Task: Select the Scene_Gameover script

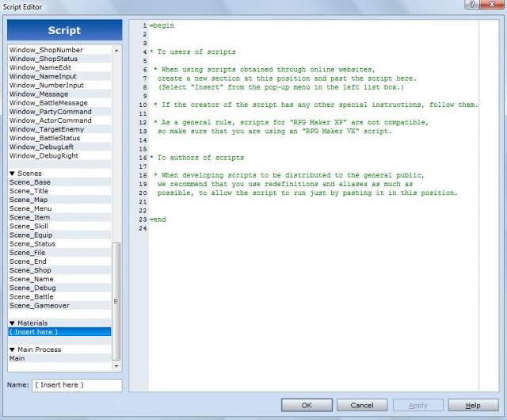Action: pyautogui.click(x=60, y=305)
